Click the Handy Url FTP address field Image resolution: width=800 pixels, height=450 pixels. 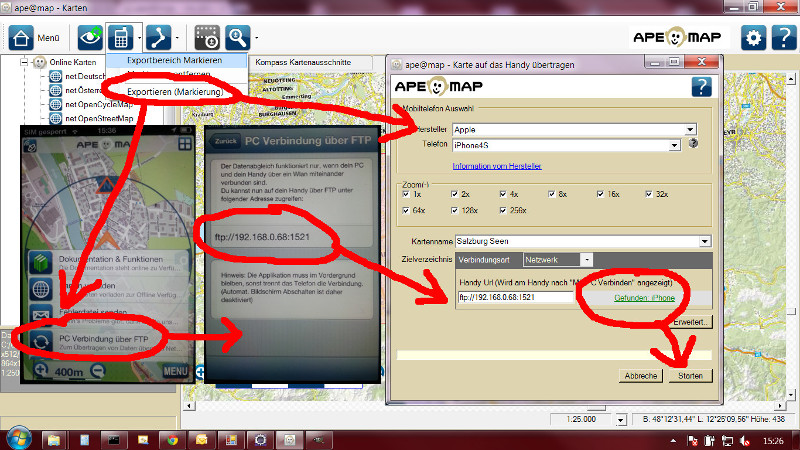(515, 297)
